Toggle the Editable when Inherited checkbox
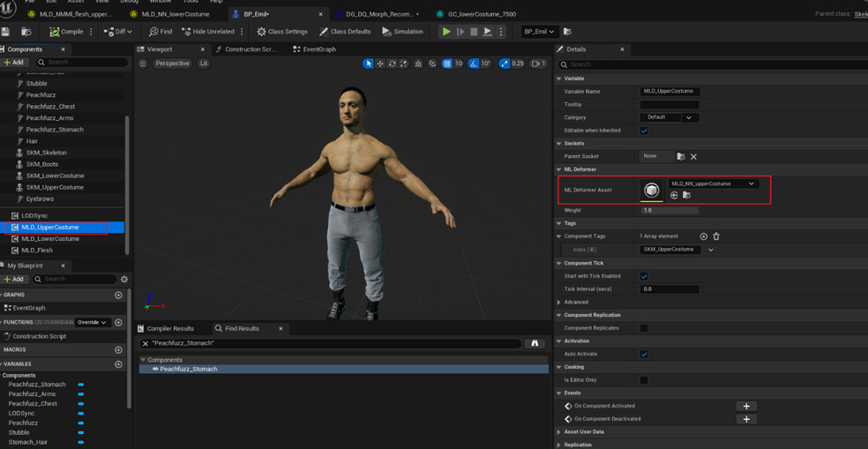868x449 pixels. click(644, 131)
